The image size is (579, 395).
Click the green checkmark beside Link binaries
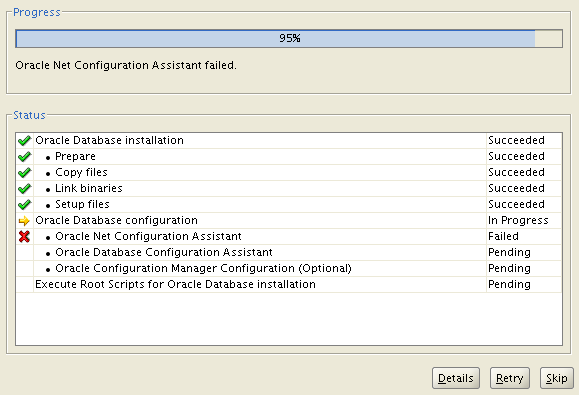pyautogui.click(x=24, y=189)
